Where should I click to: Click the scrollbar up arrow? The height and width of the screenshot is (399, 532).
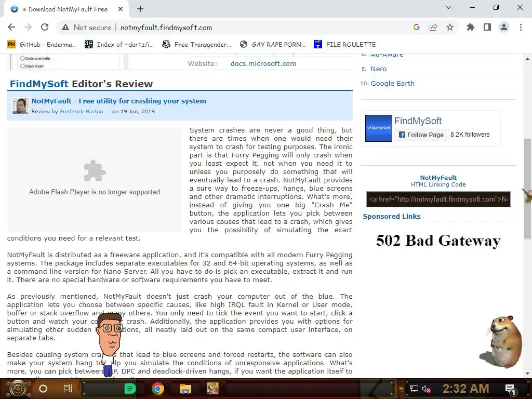click(528, 58)
